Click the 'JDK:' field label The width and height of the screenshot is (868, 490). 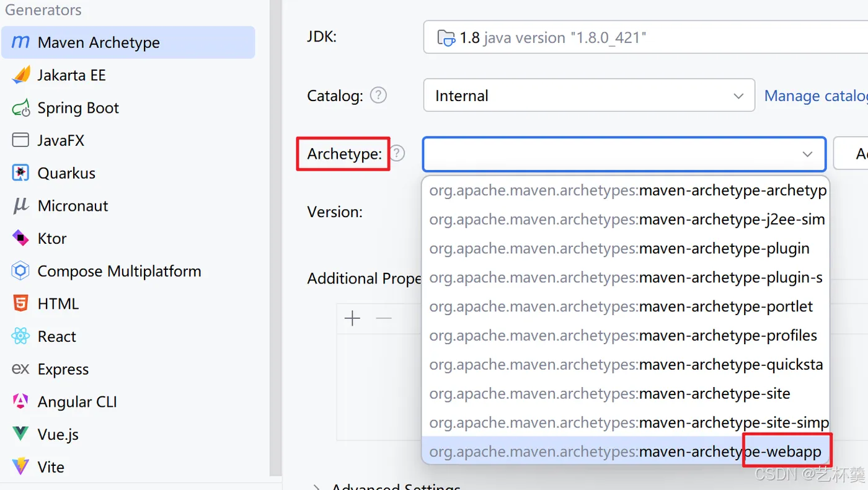coord(322,37)
